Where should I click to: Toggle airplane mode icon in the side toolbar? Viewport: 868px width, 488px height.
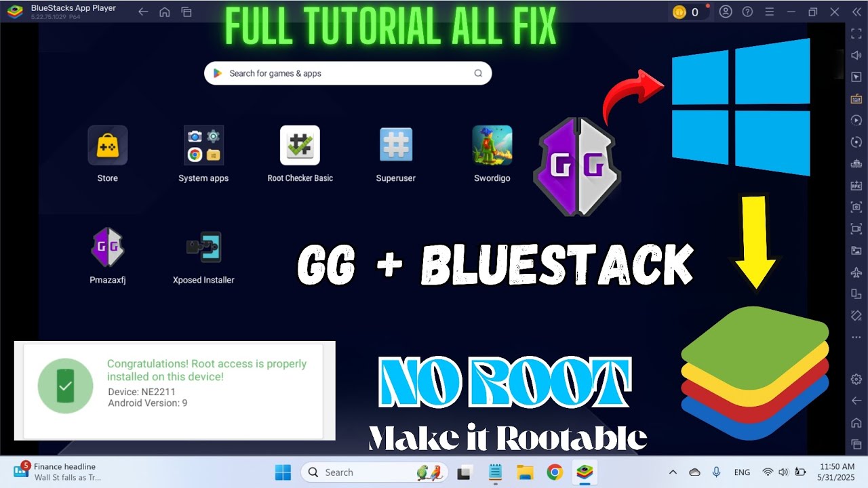click(x=856, y=272)
